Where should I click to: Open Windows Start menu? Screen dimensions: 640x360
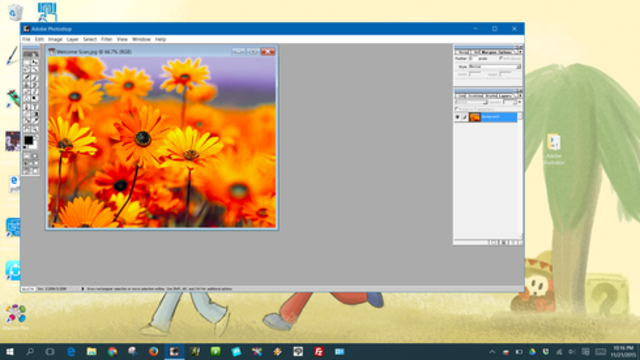tap(10, 351)
